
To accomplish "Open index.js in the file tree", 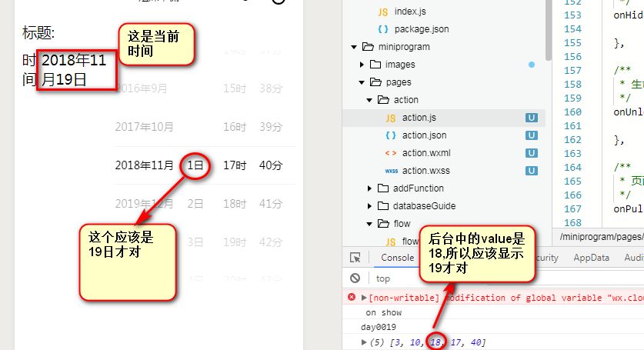I will (x=410, y=12).
